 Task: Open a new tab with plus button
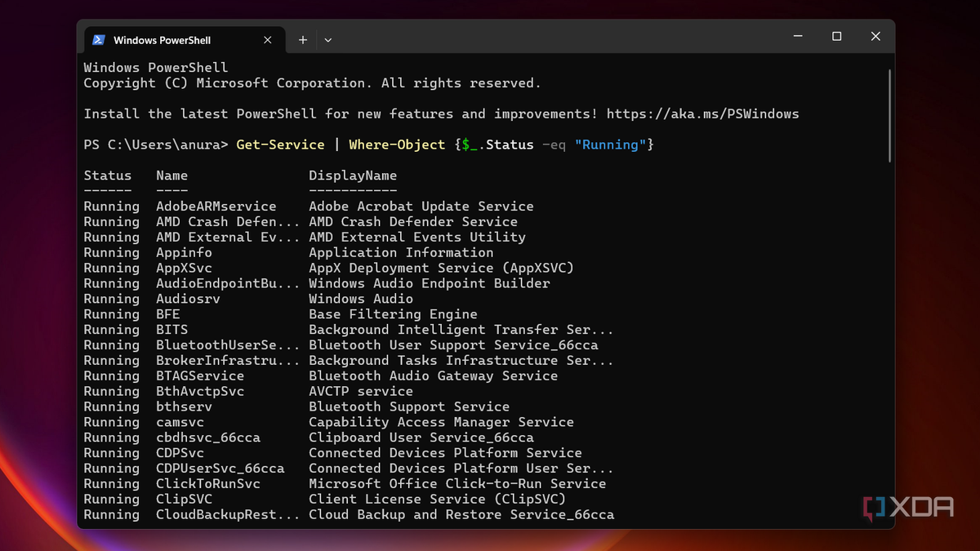click(302, 39)
